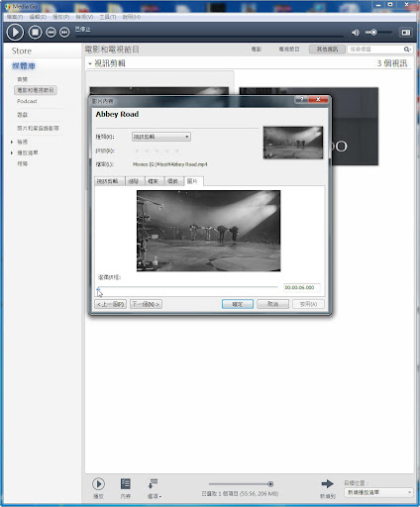The height and width of the screenshot is (507, 420).
Task: Open the 播放(P) menu
Action: pos(61,17)
